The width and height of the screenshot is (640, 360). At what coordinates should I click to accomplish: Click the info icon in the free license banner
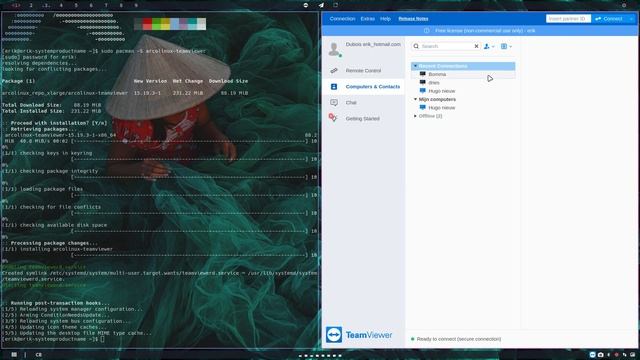[x=427, y=31]
